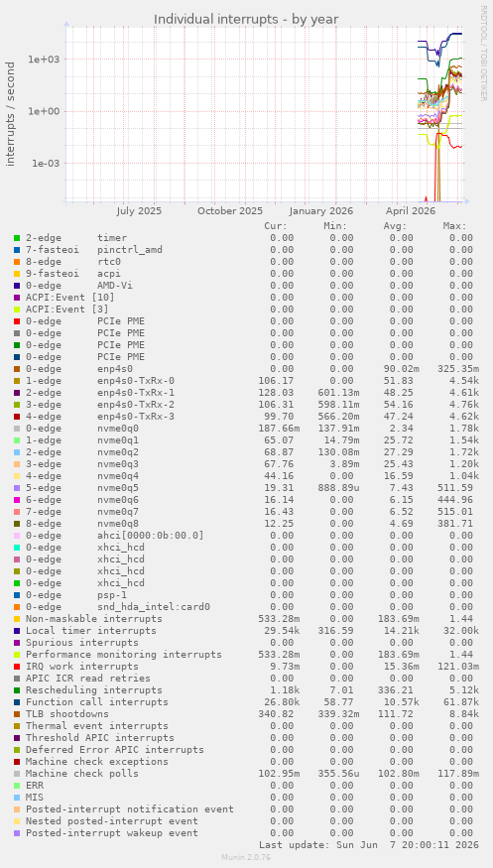Viewport: 493px width, 868px height.
Task: Click the 'Nested posted-interrupt event' legend label
Action: pyautogui.click(x=112, y=821)
